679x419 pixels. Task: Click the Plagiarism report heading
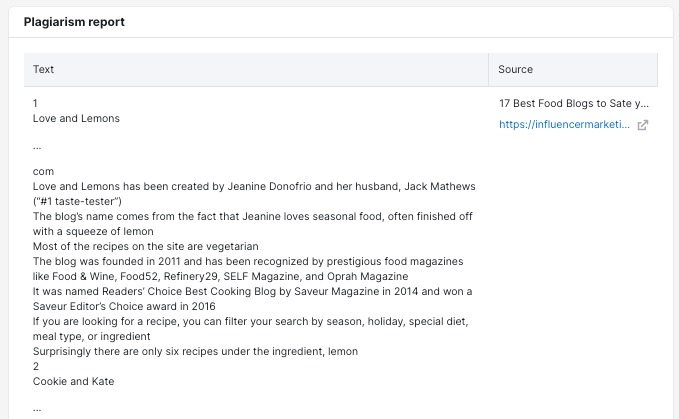tap(74, 22)
